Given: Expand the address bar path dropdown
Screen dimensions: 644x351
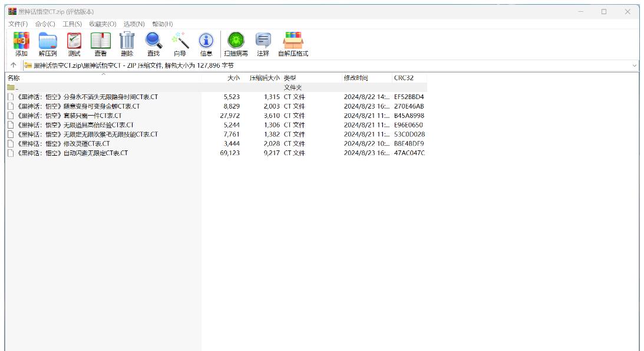Looking at the screenshot, I should click(x=634, y=65).
